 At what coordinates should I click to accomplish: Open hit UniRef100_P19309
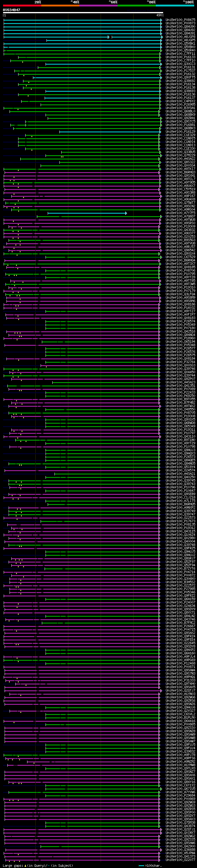[180, 226]
